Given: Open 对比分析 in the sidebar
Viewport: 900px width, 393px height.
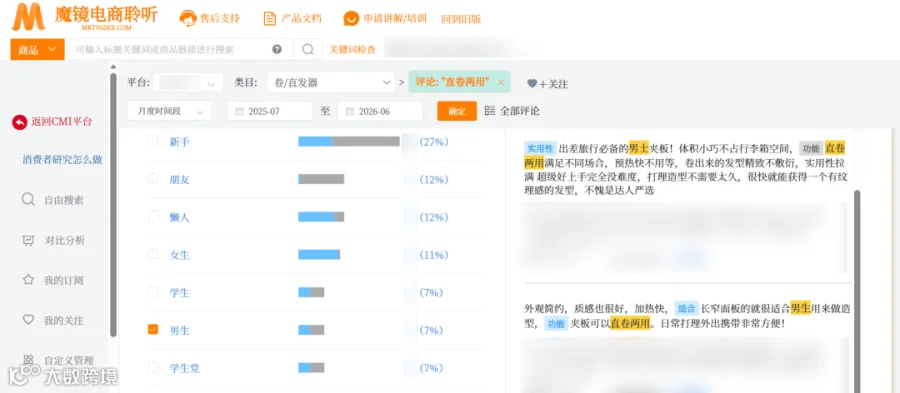Looking at the screenshot, I should point(64,240).
